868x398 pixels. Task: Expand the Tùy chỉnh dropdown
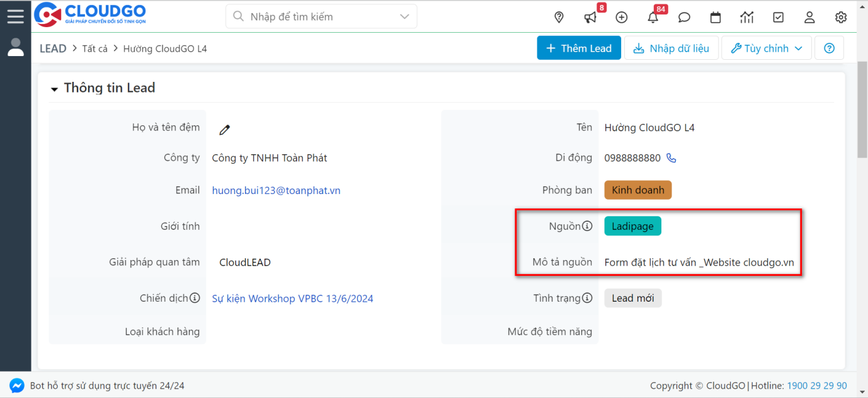click(x=766, y=48)
